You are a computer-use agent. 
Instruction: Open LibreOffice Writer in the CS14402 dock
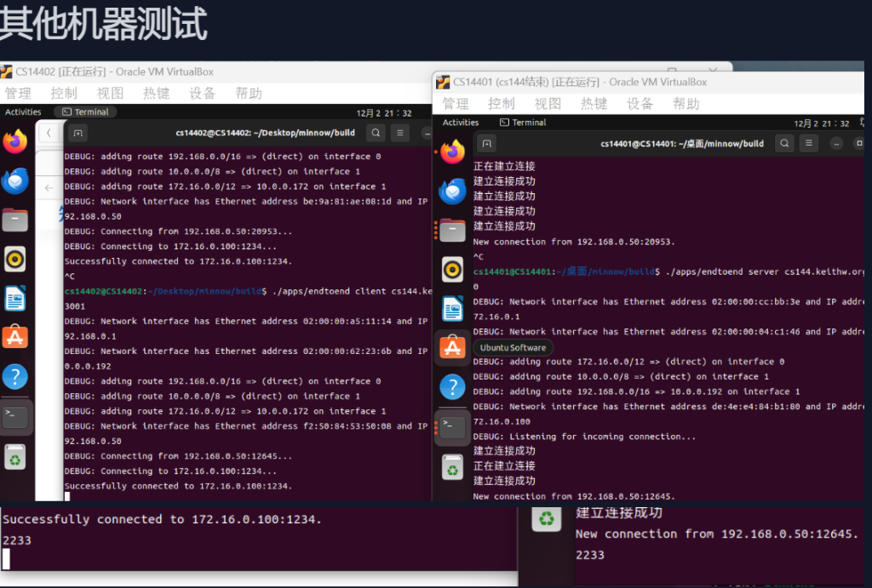15,298
